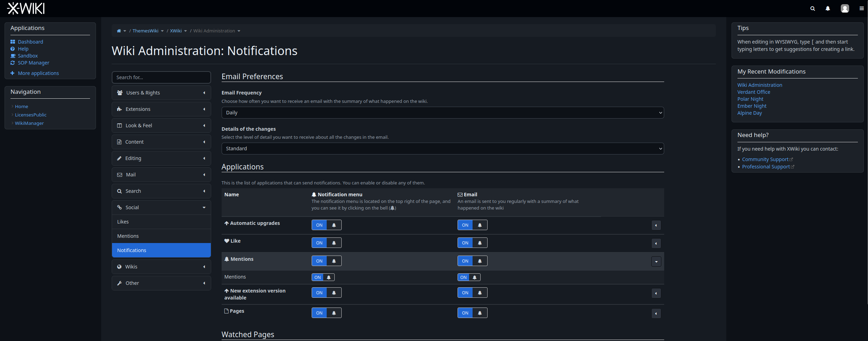This screenshot has height=341, width=868.
Task: Toggle Mentions sub-row small notification switch
Action: 323,277
